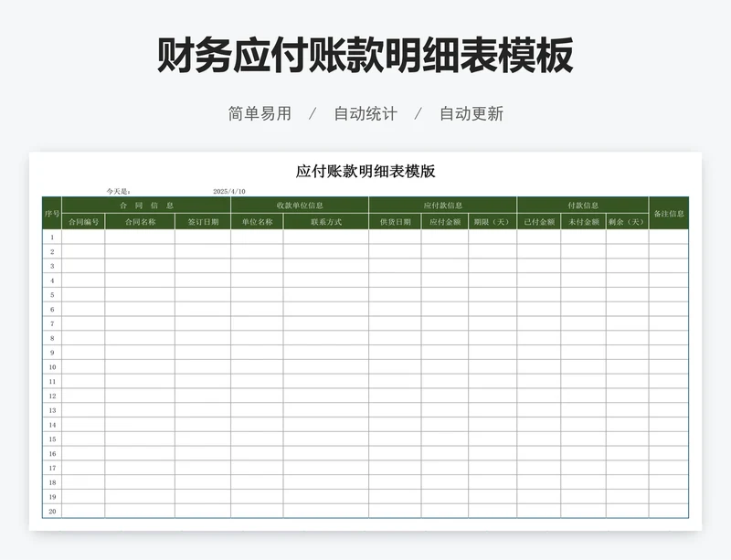
Task: Click row number 17 in 序号 column
Action: click(52, 468)
